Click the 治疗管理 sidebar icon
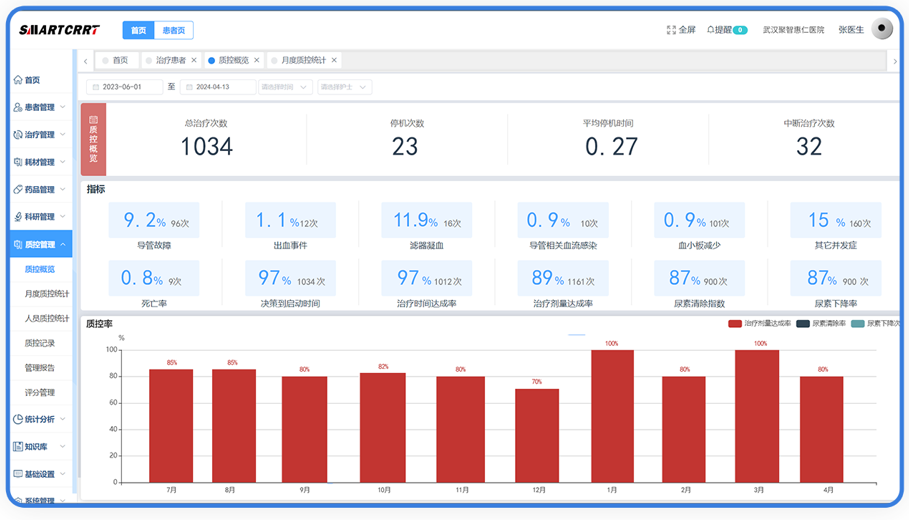 pyautogui.click(x=18, y=134)
